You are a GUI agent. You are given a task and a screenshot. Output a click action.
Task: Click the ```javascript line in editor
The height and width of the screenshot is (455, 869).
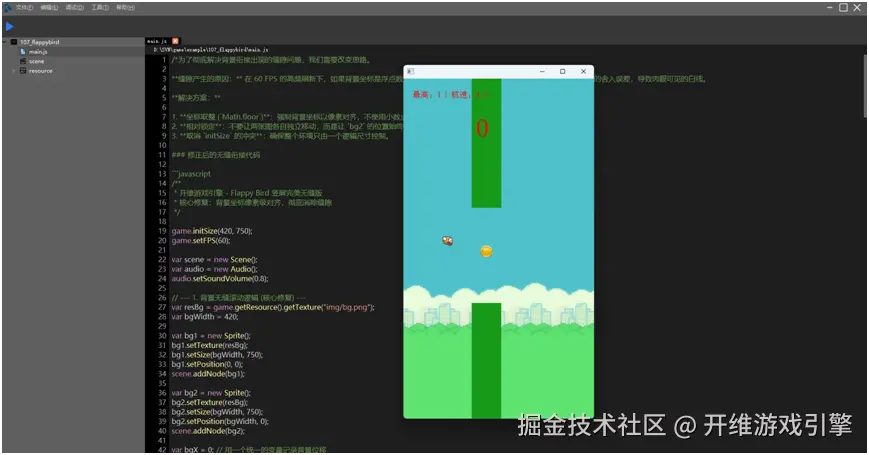tap(191, 173)
